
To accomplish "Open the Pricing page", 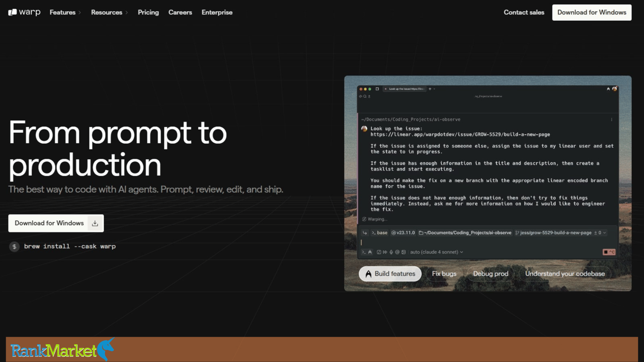I will tap(148, 12).
